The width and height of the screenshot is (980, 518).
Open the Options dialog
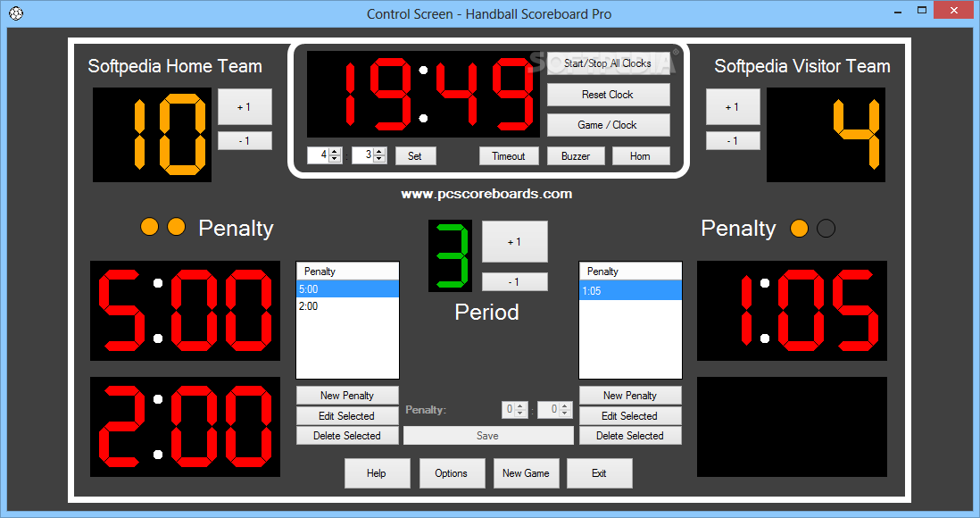[452, 473]
